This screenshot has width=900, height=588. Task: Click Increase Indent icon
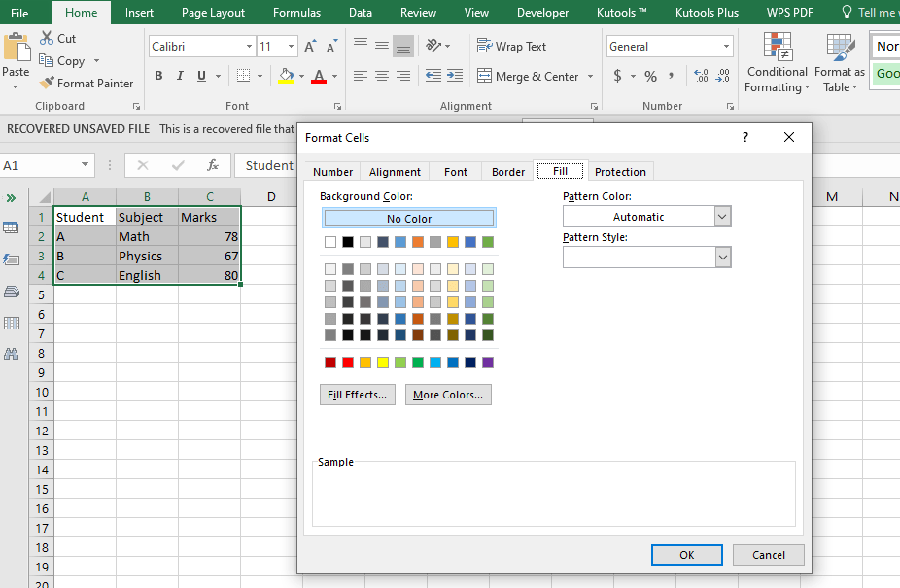point(455,76)
